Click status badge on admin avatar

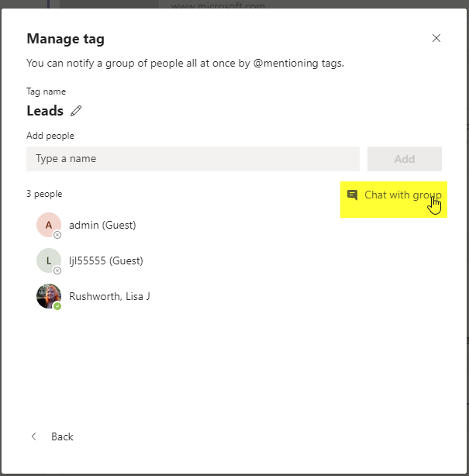pyautogui.click(x=57, y=235)
